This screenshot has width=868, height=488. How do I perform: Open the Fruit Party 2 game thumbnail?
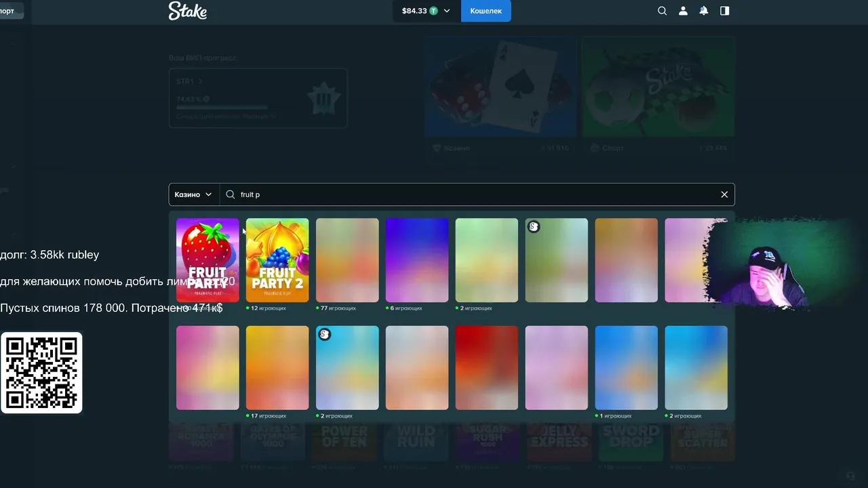(277, 260)
